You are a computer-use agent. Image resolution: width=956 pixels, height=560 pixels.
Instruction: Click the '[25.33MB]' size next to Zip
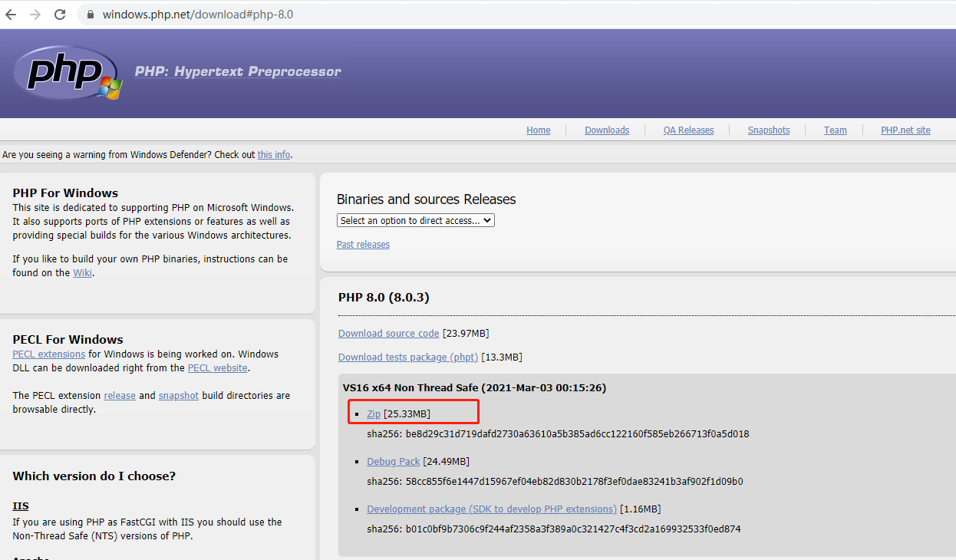click(407, 414)
